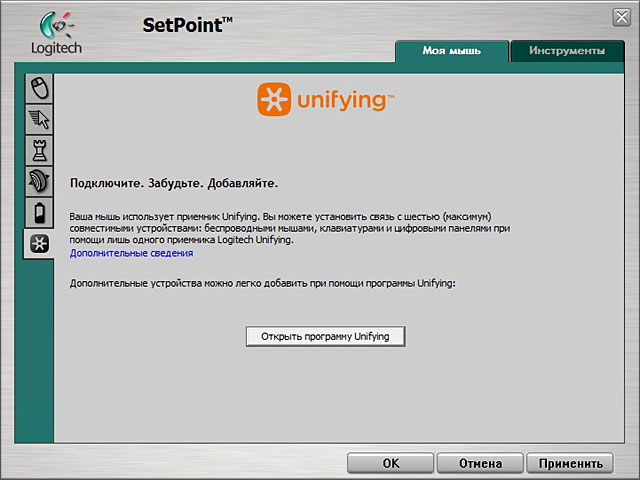The height and width of the screenshot is (480, 640).
Task: Click the heading Подключите. Забудьте. Добавляйте.
Action: tap(174, 183)
